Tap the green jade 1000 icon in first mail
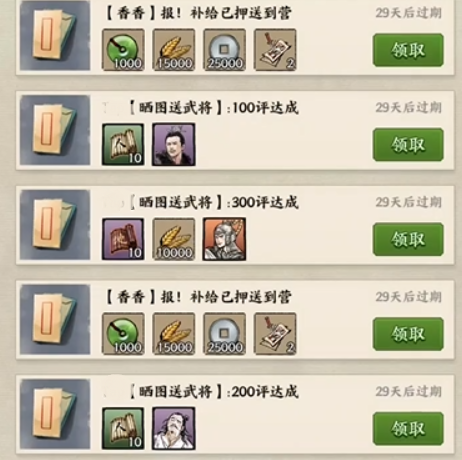Screen dimensions: 462x460 pos(123,50)
